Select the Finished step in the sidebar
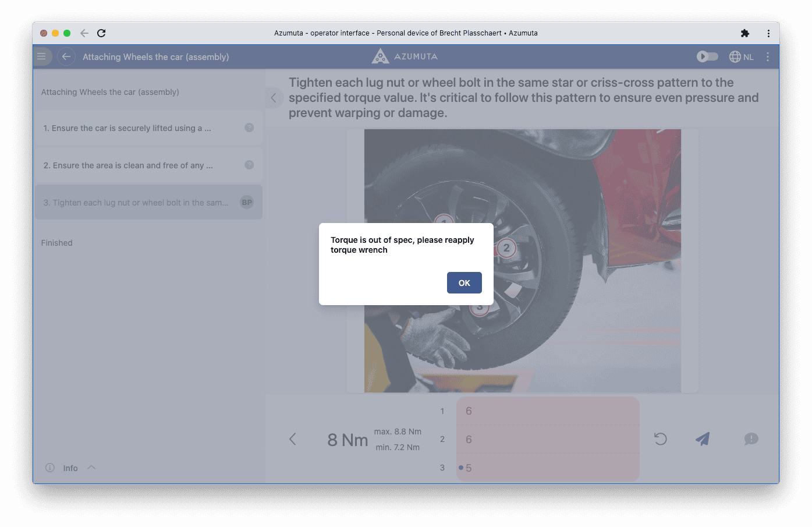 click(56, 242)
